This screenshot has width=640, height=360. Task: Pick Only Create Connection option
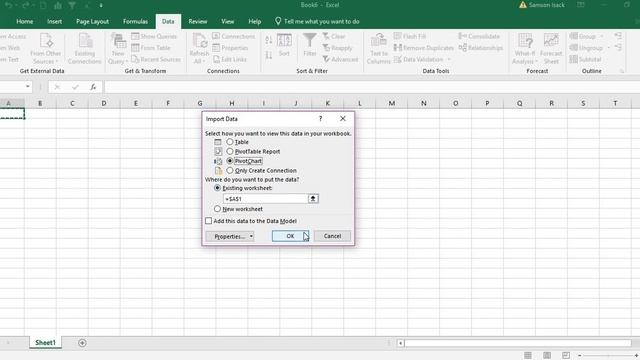point(230,170)
